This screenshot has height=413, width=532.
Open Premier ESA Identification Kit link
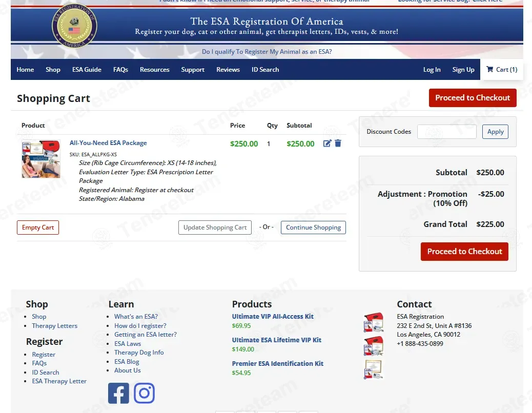pyautogui.click(x=278, y=363)
